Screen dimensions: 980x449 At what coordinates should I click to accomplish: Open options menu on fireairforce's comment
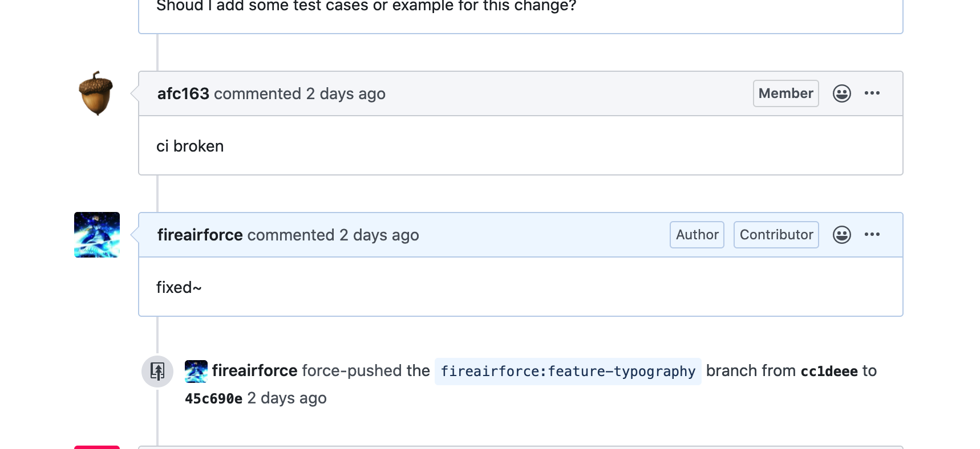[872, 235]
